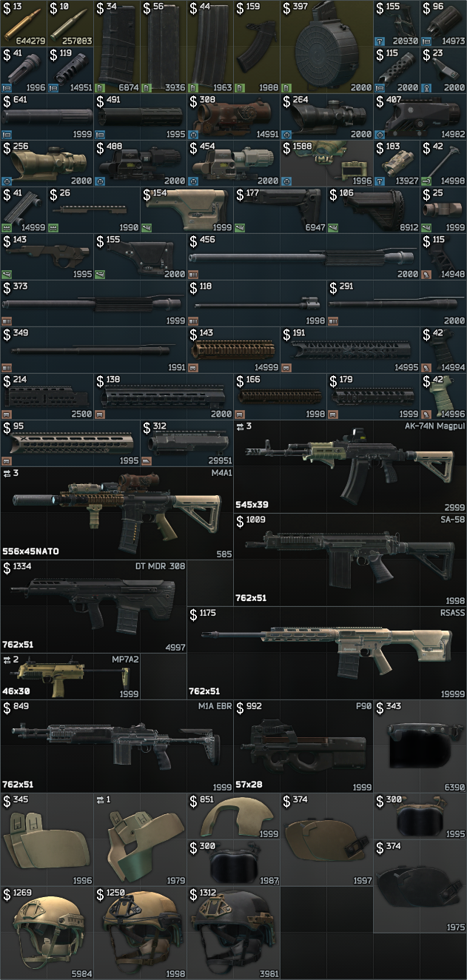The image size is (467, 980).
Task: Choose the tan stock priced 154
Action: (186, 209)
